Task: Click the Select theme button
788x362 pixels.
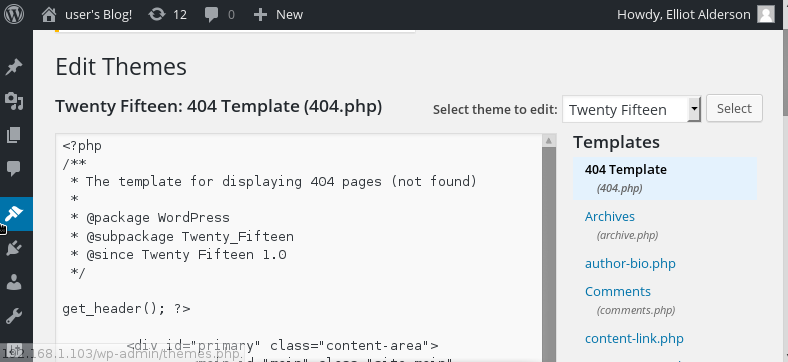Action: tap(734, 108)
